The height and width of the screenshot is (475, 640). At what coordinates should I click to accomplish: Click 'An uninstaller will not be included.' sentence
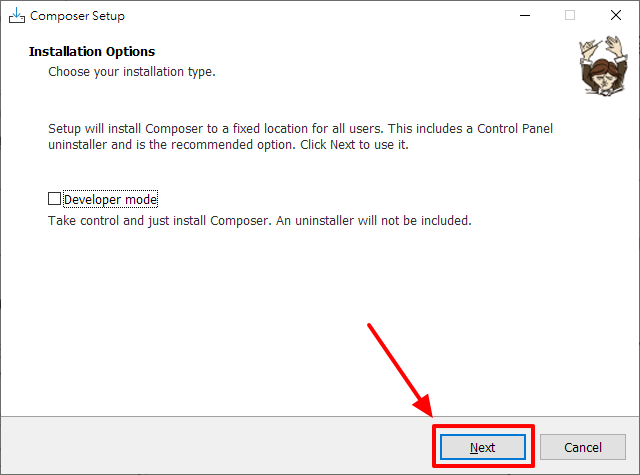[374, 221]
